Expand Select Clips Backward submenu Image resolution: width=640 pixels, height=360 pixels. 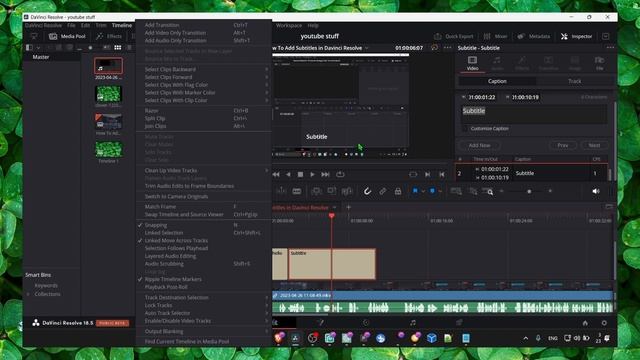(x=202, y=69)
